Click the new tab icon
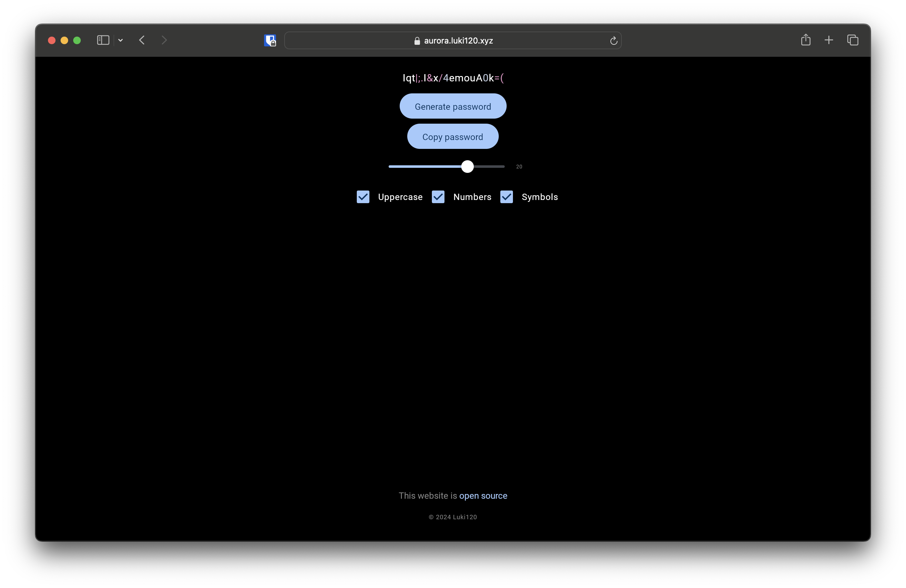 click(829, 40)
